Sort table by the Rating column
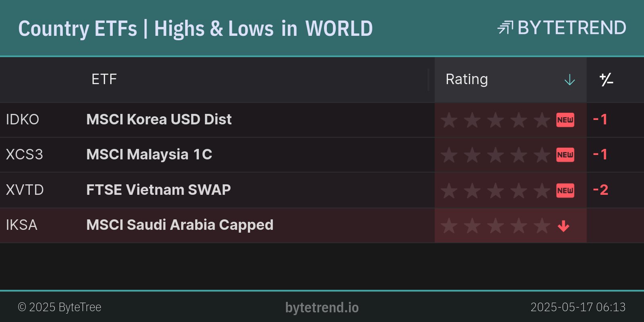This screenshot has width=644, height=322. coord(466,79)
